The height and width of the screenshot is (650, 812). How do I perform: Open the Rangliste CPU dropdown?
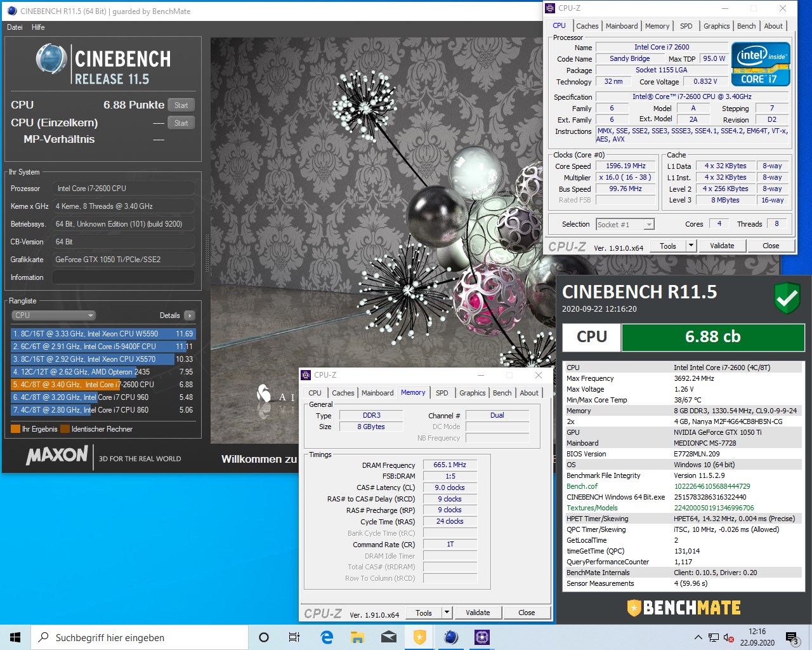point(53,315)
